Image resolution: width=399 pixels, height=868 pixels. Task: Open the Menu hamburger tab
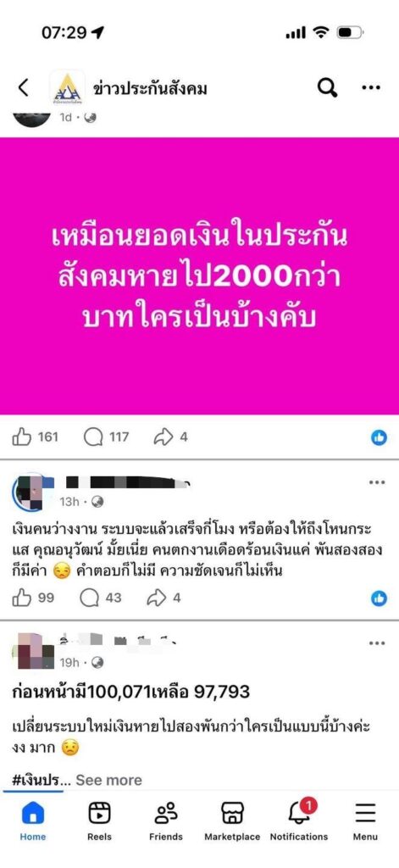tap(365, 821)
